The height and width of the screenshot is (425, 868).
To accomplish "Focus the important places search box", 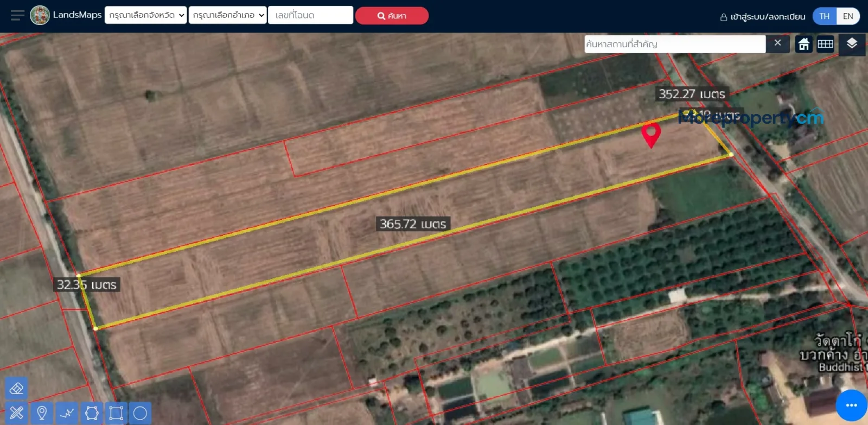I will click(675, 44).
